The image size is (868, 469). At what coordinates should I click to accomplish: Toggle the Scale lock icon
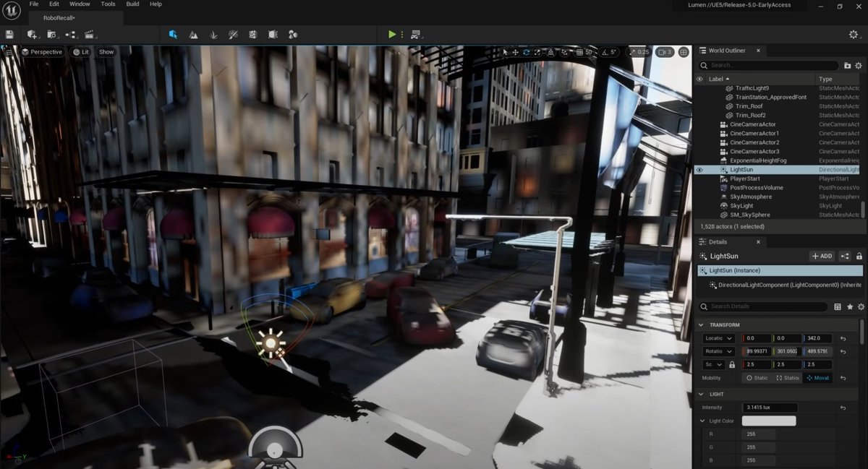pyautogui.click(x=732, y=365)
